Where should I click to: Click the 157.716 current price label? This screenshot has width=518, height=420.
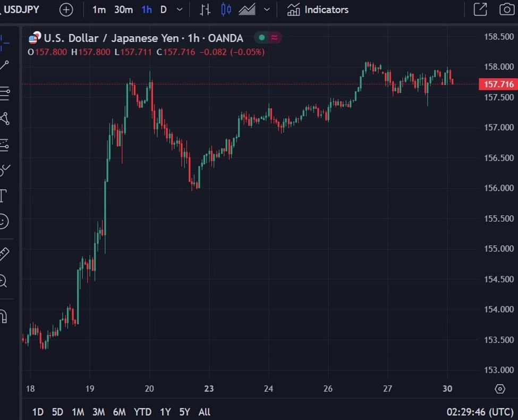[x=498, y=84]
